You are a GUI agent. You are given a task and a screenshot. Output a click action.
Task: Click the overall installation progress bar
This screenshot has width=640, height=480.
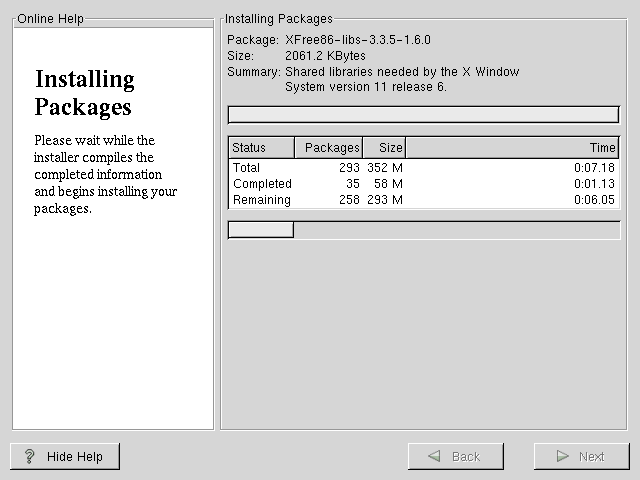pos(424,230)
